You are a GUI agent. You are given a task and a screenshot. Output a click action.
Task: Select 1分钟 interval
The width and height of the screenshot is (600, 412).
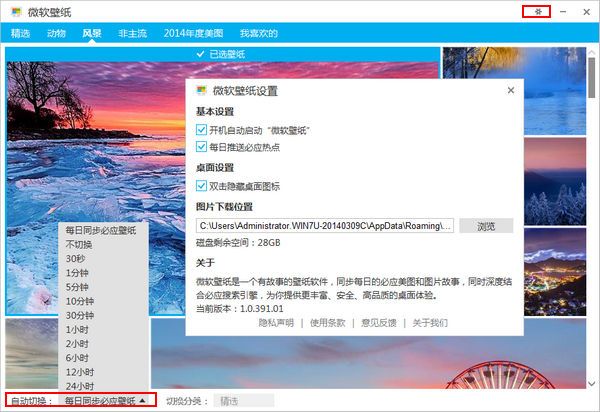101,273
